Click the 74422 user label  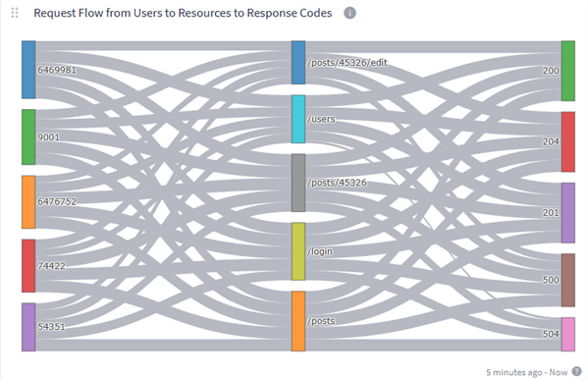[51, 266]
